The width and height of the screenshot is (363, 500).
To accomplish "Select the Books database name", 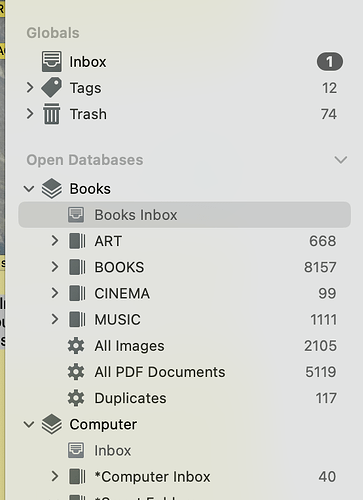I will 90,189.
